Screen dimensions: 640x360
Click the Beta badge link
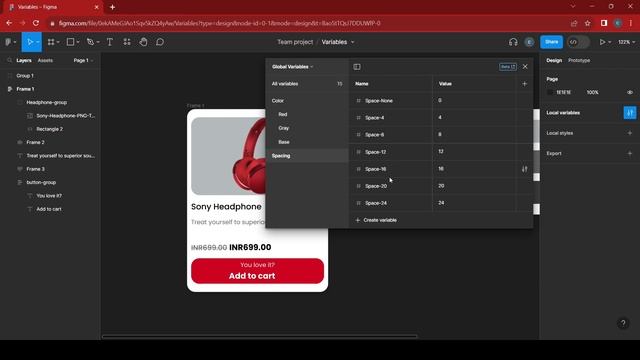pyautogui.click(x=507, y=67)
